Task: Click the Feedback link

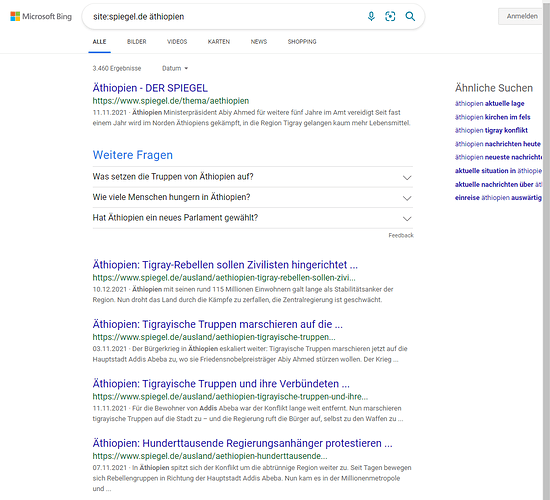Action: [x=401, y=235]
